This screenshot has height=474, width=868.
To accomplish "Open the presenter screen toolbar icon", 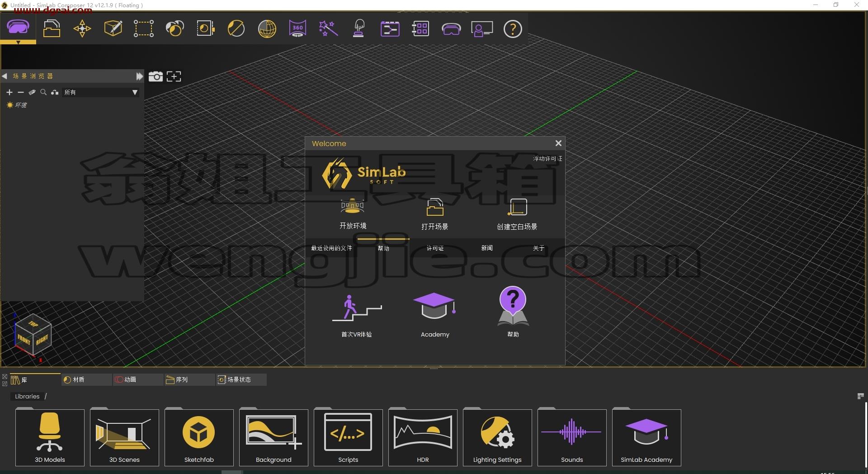I will point(482,28).
